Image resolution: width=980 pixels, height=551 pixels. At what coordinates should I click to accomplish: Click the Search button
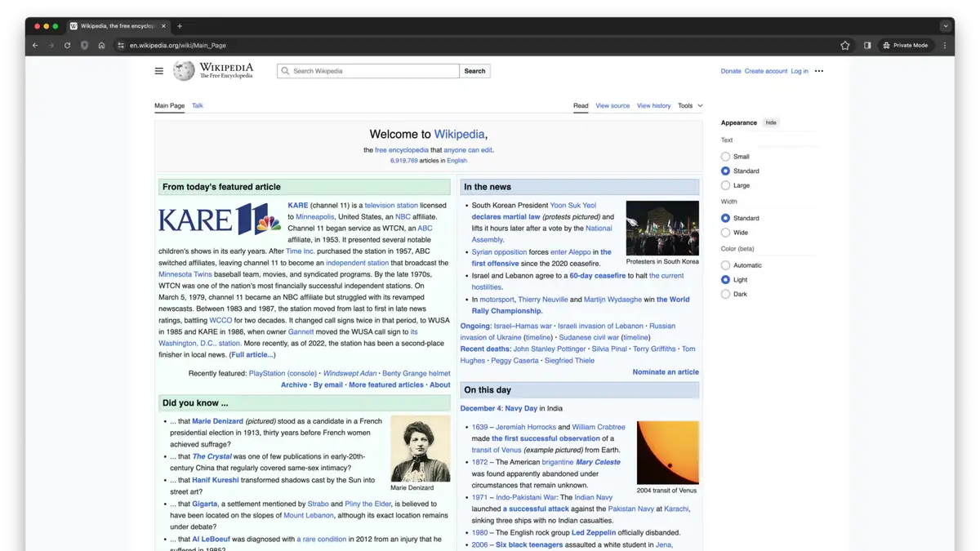(x=474, y=71)
